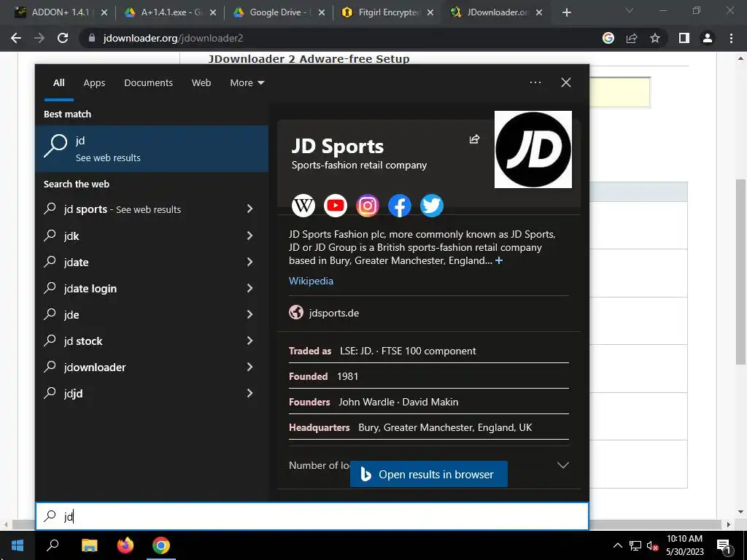The height and width of the screenshot is (560, 747).
Task: Select the Web search filter tab
Action: [x=201, y=83]
